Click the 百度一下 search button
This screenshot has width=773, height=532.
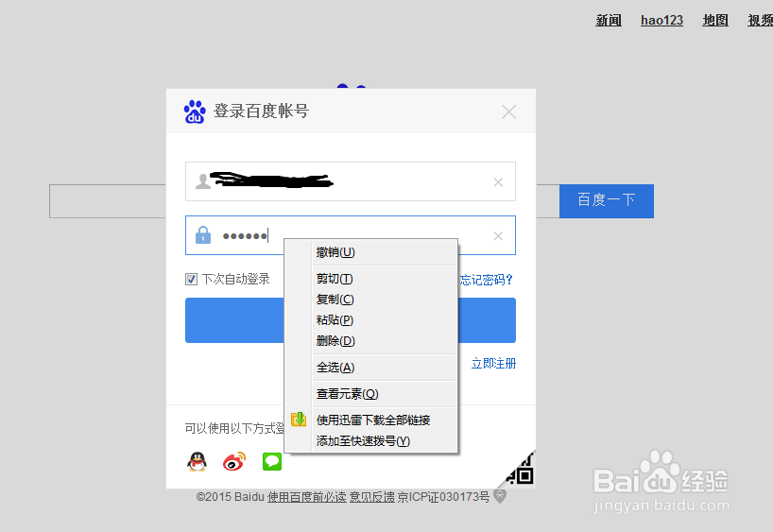[x=607, y=201]
